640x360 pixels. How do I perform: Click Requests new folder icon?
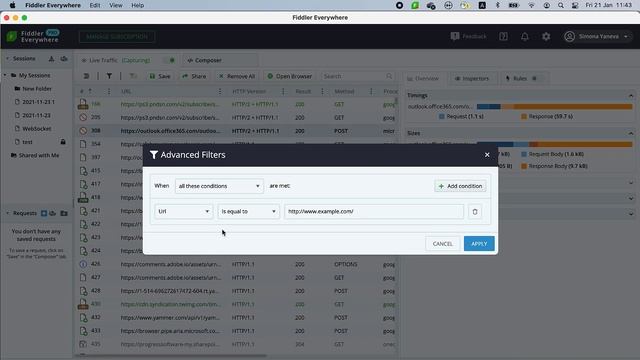point(64,213)
